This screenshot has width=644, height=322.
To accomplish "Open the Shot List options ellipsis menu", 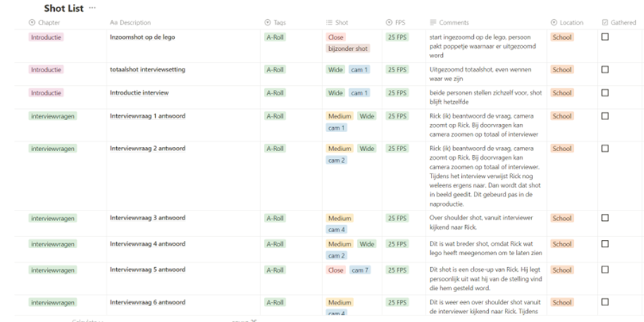I will point(92,8).
